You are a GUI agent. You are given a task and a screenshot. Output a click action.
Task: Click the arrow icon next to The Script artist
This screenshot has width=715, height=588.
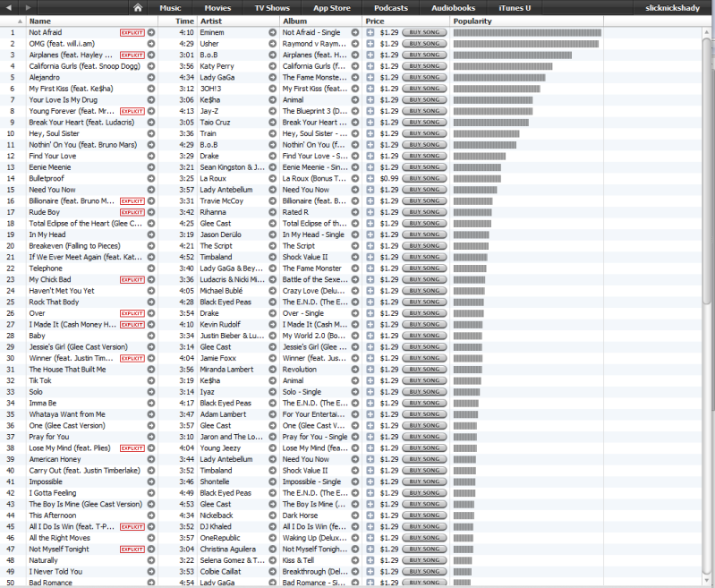pyautogui.click(x=273, y=246)
